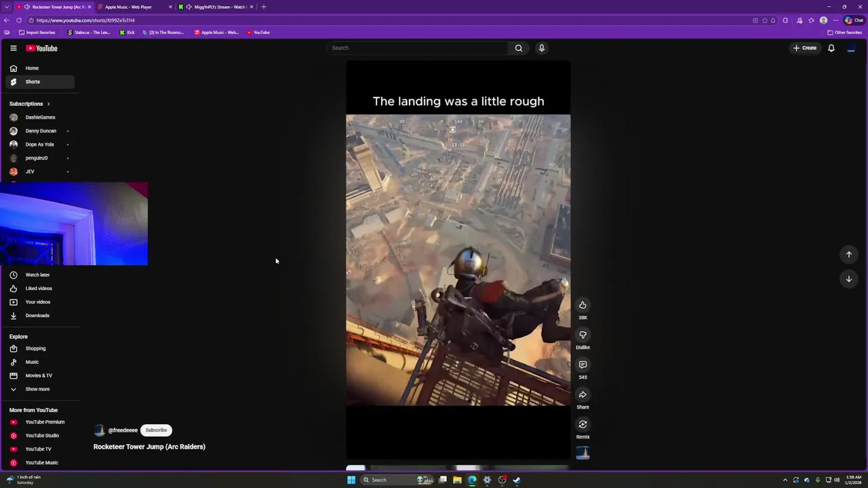Screen dimensions: 868x488
Task: Click the YouTube search field
Action: click(417, 48)
